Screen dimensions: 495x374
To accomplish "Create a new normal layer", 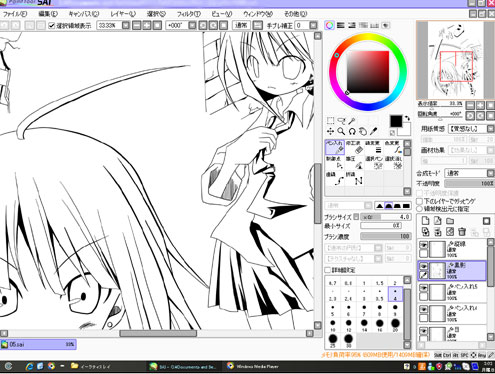I will [425, 221].
